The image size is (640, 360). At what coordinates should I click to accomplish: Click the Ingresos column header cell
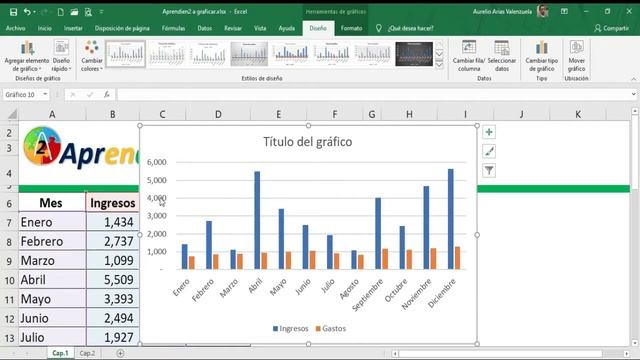click(x=113, y=202)
